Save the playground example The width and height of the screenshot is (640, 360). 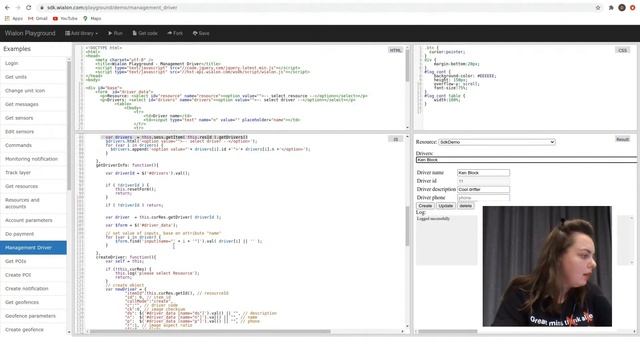201,33
